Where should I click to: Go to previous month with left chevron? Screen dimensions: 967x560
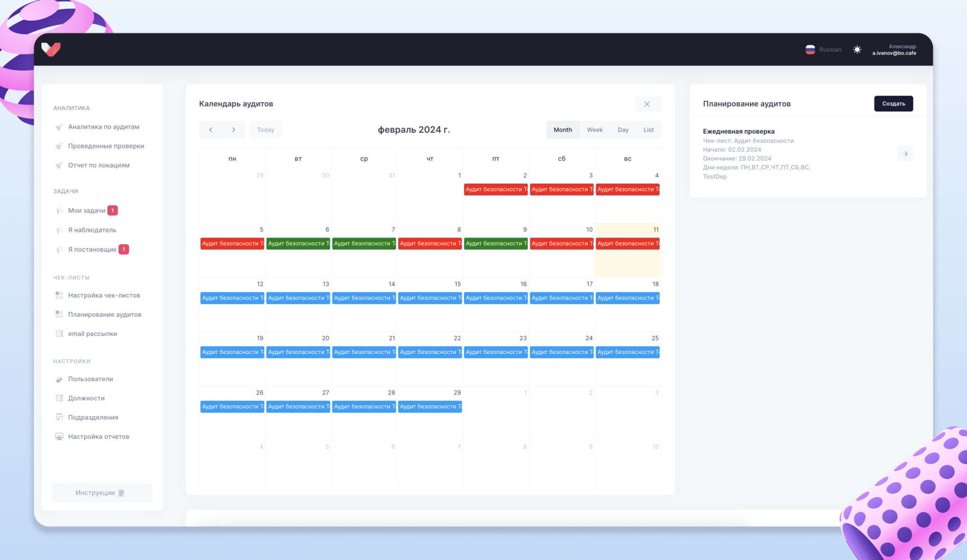211,130
